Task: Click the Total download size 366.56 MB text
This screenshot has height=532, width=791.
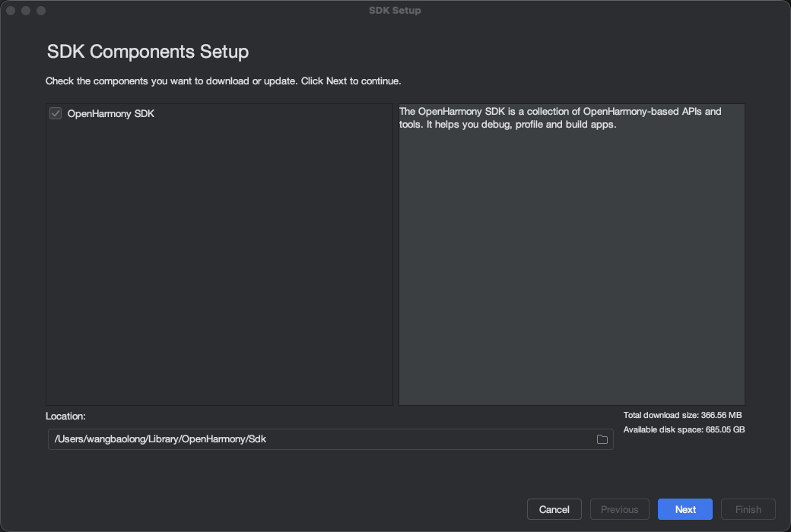Action: 682,415
